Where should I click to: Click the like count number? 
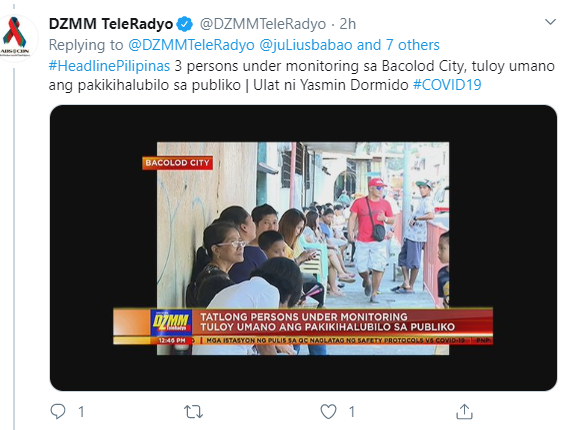(x=352, y=412)
